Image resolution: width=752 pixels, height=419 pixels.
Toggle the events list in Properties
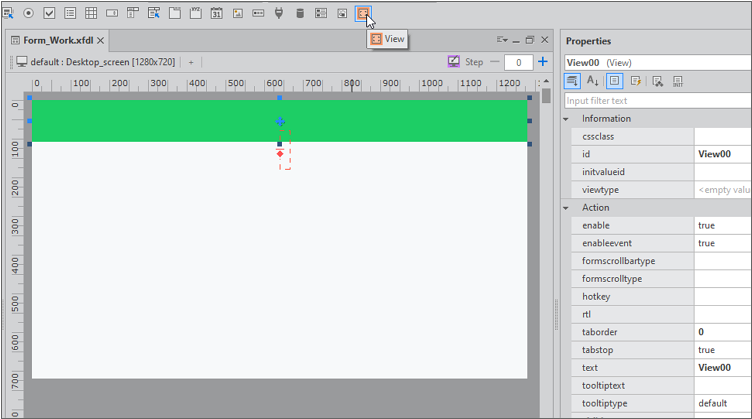635,81
